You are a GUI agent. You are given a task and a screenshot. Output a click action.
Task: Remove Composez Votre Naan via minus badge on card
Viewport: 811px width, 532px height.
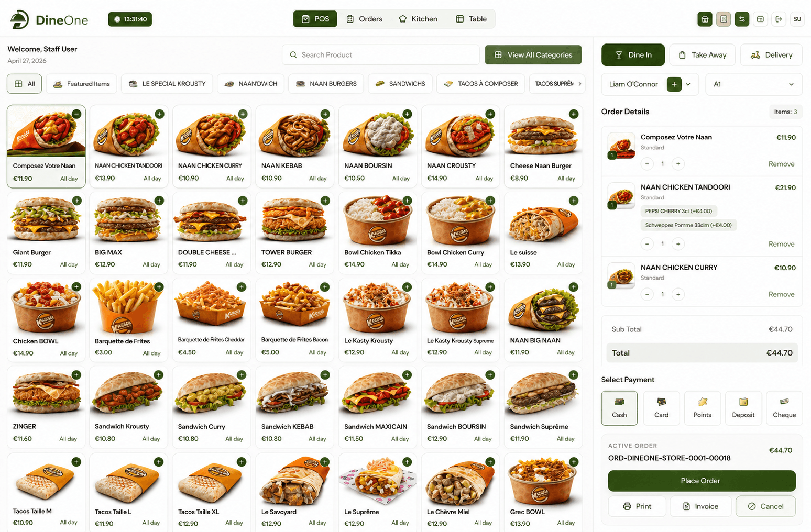(76, 114)
